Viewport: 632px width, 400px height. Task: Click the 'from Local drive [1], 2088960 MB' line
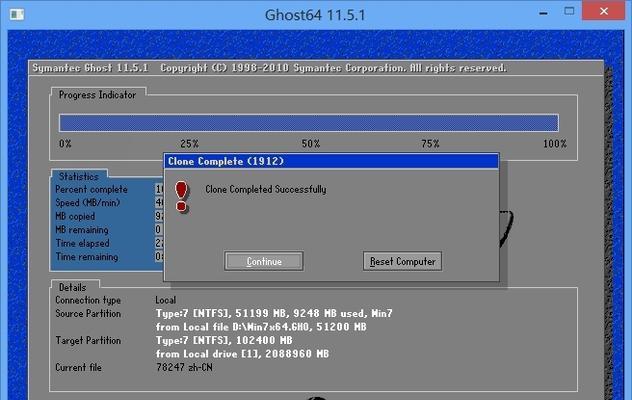click(x=242, y=354)
